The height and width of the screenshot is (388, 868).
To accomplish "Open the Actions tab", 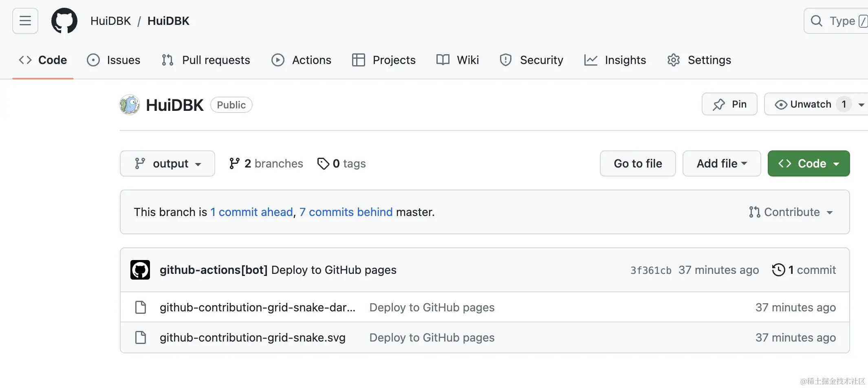I will point(302,60).
